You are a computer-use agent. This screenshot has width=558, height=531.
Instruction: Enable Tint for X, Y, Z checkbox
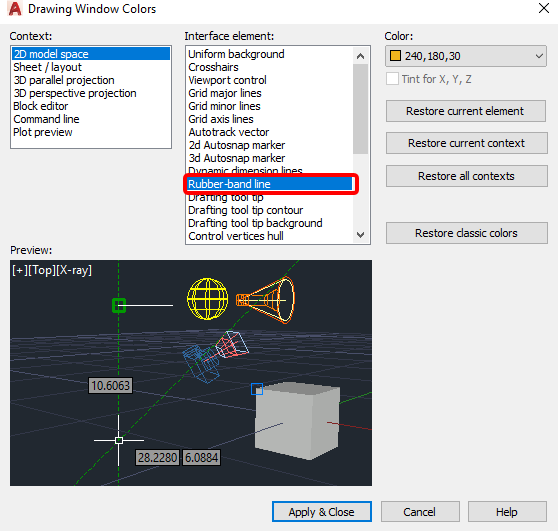392,79
